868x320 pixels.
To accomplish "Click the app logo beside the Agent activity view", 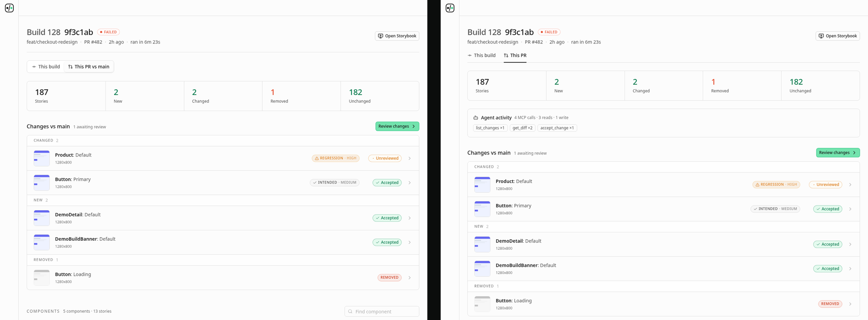I will (450, 8).
